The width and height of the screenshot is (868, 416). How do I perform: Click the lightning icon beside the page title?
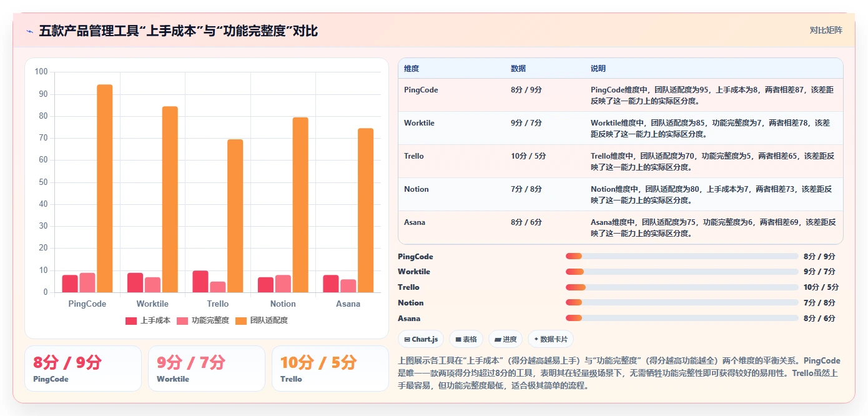(29, 31)
